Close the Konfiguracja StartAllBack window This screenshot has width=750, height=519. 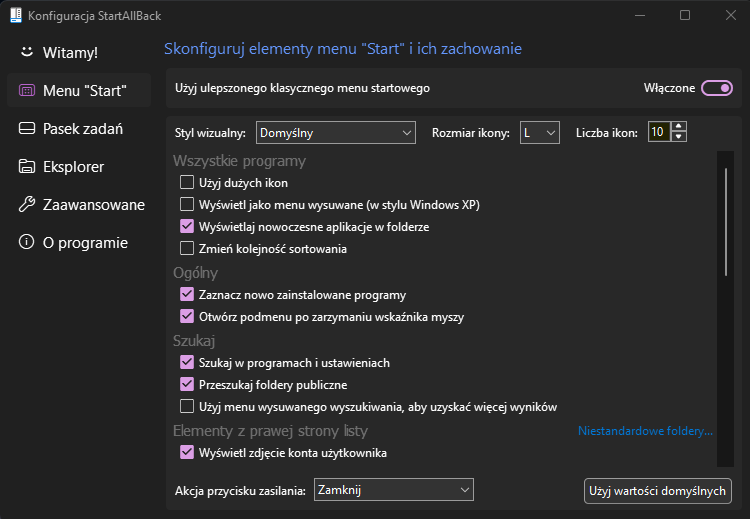click(730, 15)
